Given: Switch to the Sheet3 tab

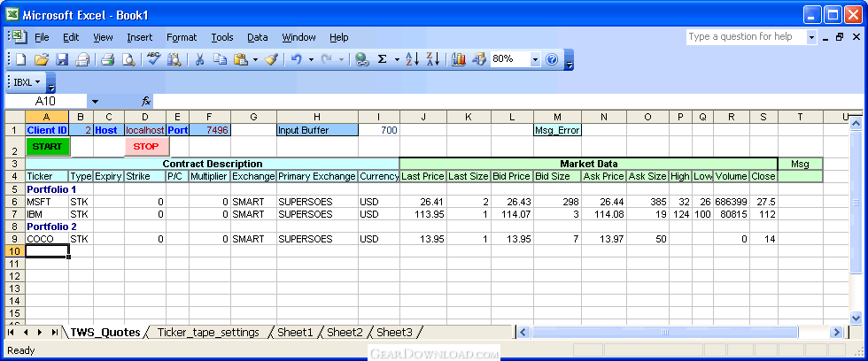Looking at the screenshot, I should pos(395,333).
